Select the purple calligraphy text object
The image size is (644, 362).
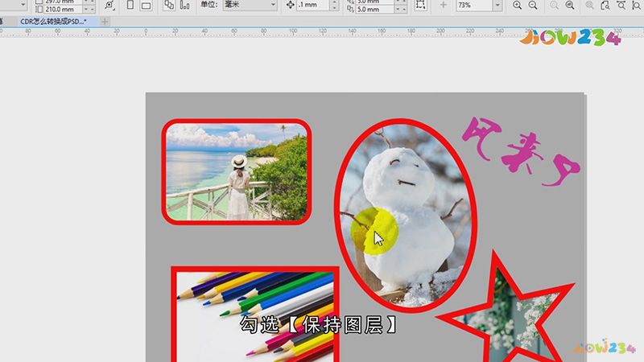click(522, 151)
